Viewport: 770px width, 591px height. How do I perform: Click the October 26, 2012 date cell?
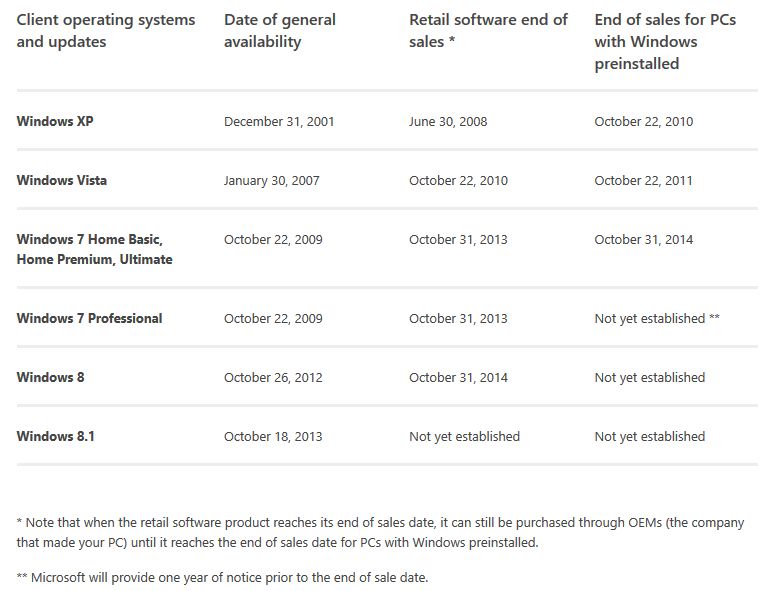pos(273,378)
